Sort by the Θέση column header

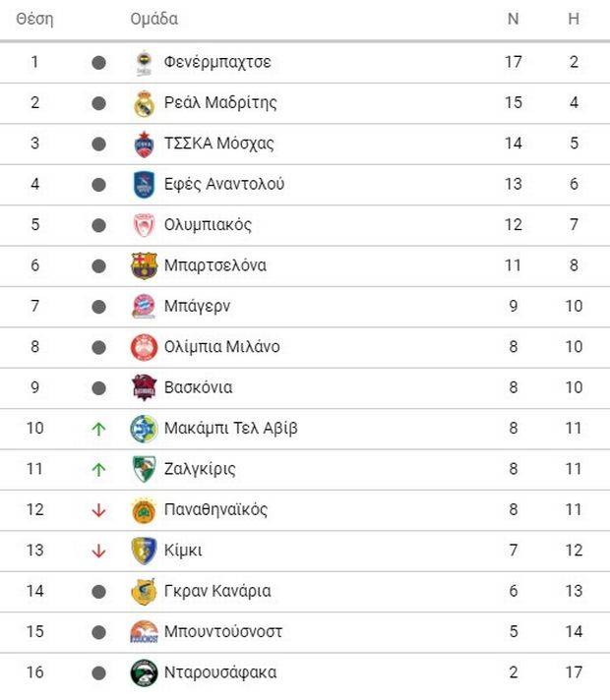34,20
